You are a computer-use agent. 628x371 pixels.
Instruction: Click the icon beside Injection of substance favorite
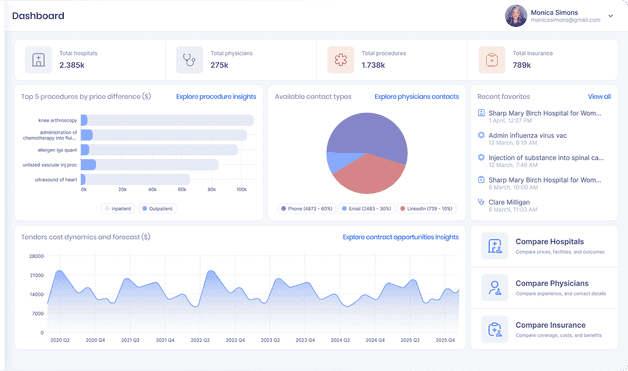(481, 157)
